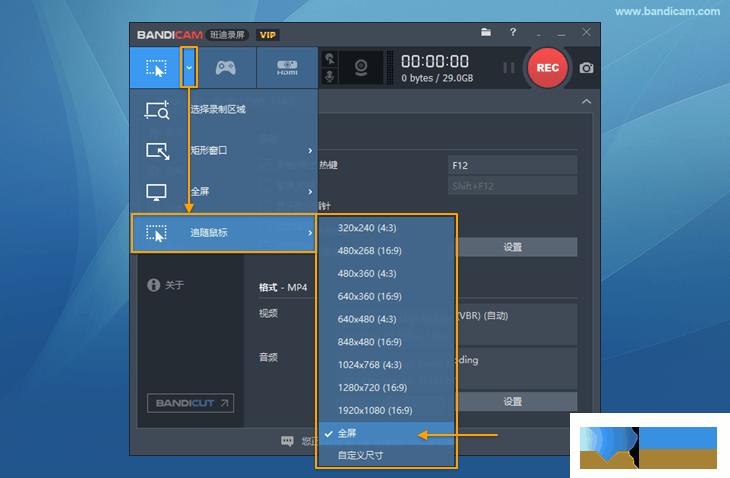Screen dimensions: 730x478
Task: Choose 选择录制区域 menu entry
Action: (x=224, y=110)
